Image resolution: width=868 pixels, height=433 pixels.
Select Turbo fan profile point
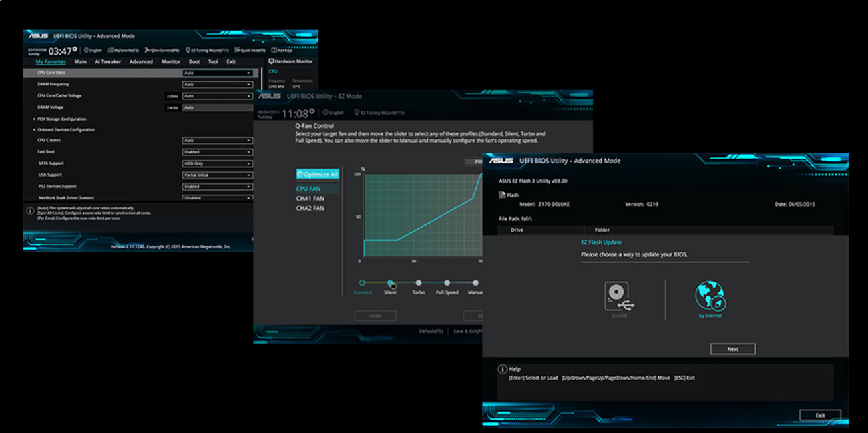click(x=419, y=283)
